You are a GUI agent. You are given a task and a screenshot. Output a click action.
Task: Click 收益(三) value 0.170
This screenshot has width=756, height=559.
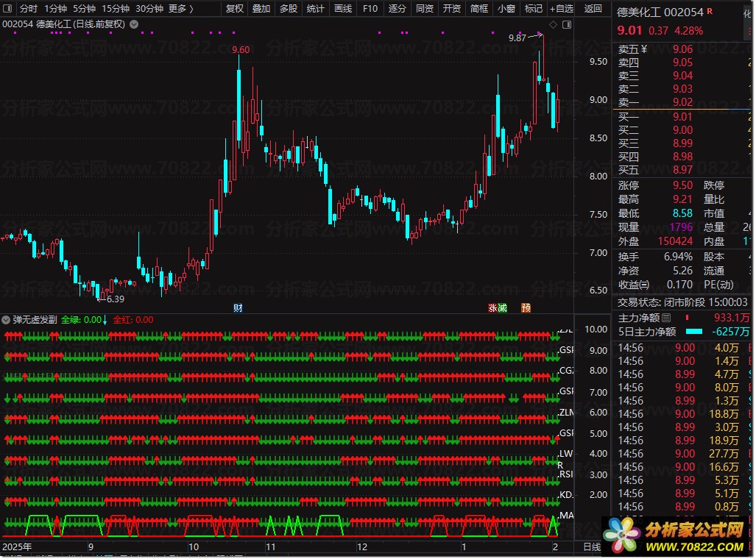coord(680,285)
